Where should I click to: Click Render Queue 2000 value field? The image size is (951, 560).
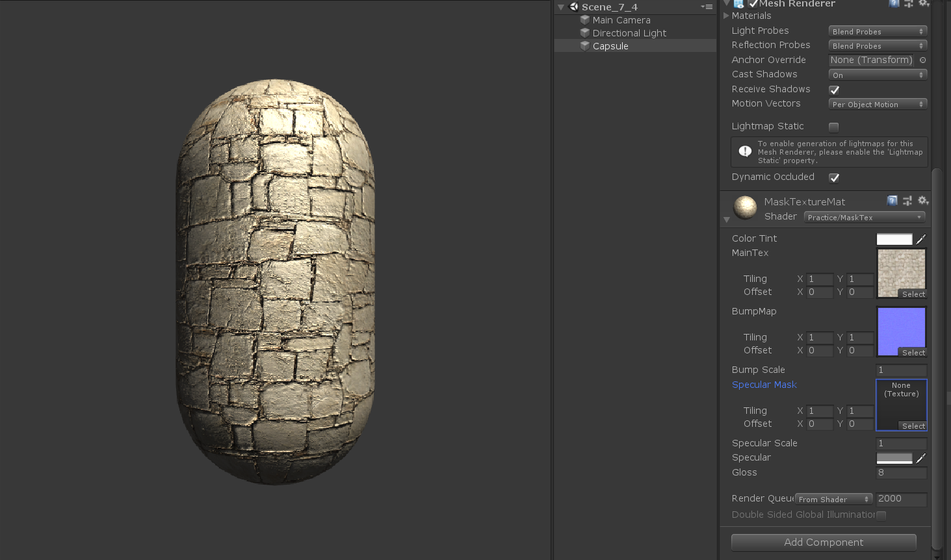pos(901,499)
